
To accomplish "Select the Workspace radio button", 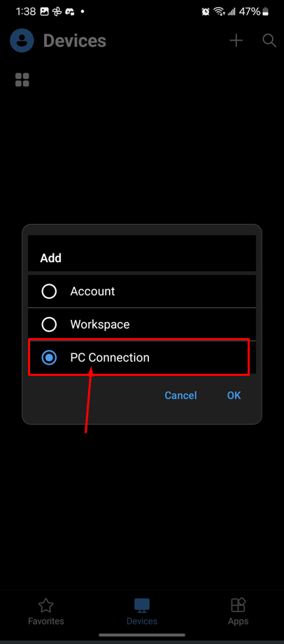I will 49,325.
